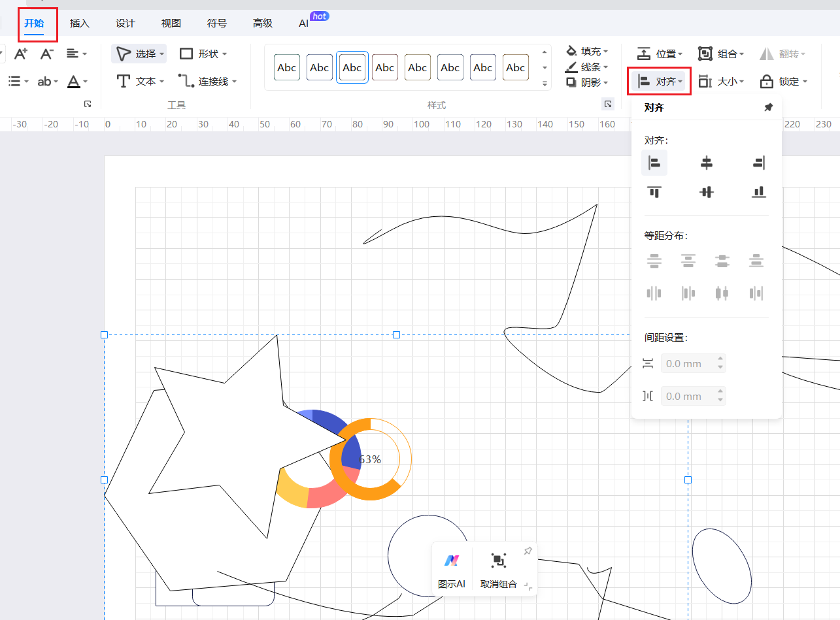This screenshot has width=840, height=620.
Task: Align shapes to the right edge
Action: [x=758, y=163]
